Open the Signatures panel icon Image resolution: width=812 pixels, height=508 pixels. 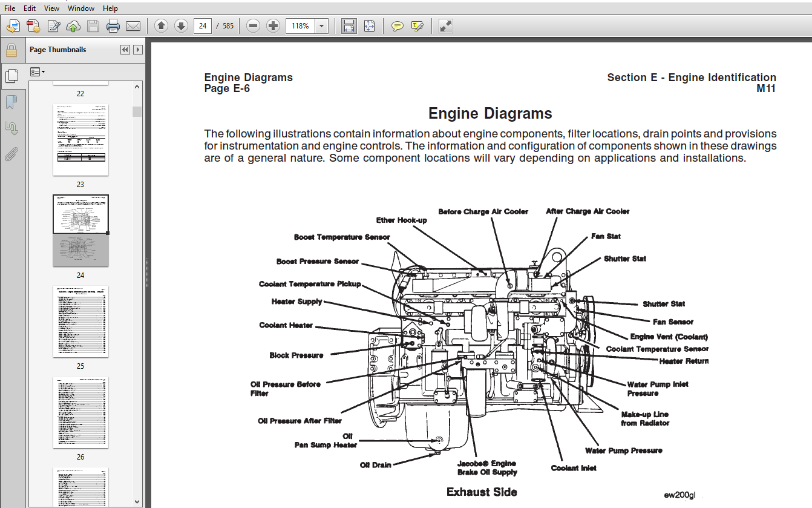11,128
